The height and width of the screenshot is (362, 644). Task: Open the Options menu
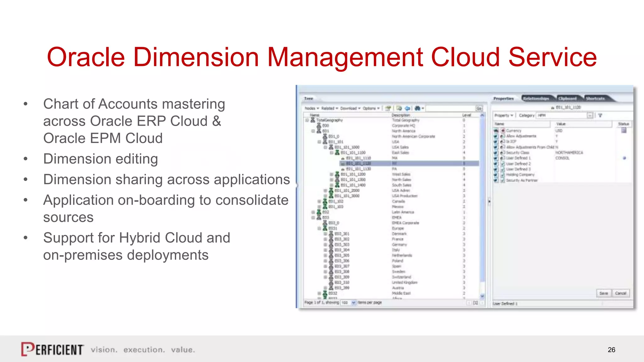click(x=371, y=108)
